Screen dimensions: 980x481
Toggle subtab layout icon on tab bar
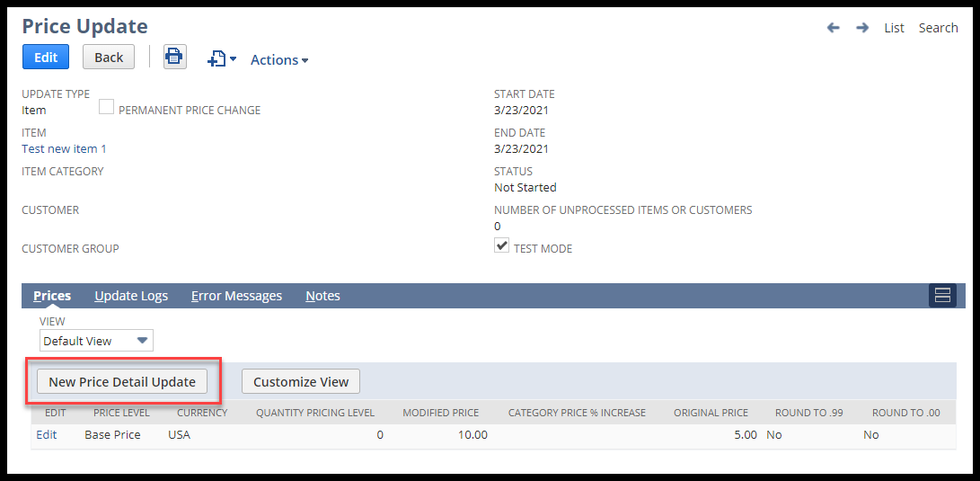(x=942, y=296)
